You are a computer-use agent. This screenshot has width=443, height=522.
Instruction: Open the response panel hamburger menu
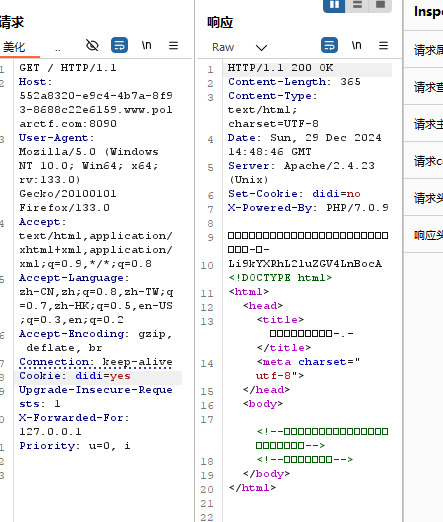383,45
